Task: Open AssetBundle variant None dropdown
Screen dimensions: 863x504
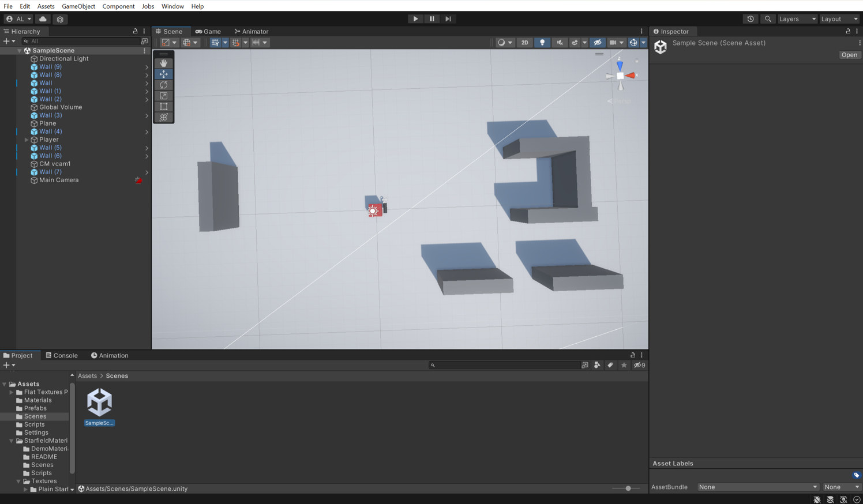Action: (x=842, y=487)
